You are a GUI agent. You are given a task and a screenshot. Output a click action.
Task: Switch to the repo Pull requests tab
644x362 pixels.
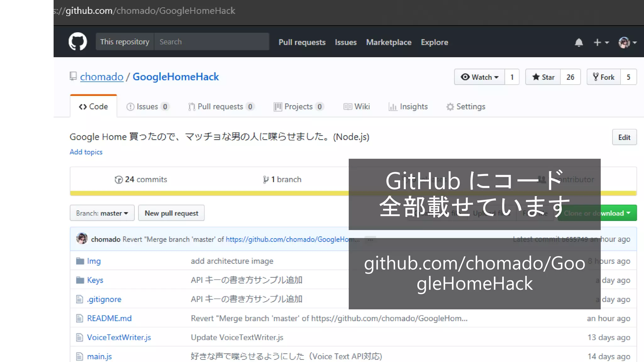[x=221, y=107]
